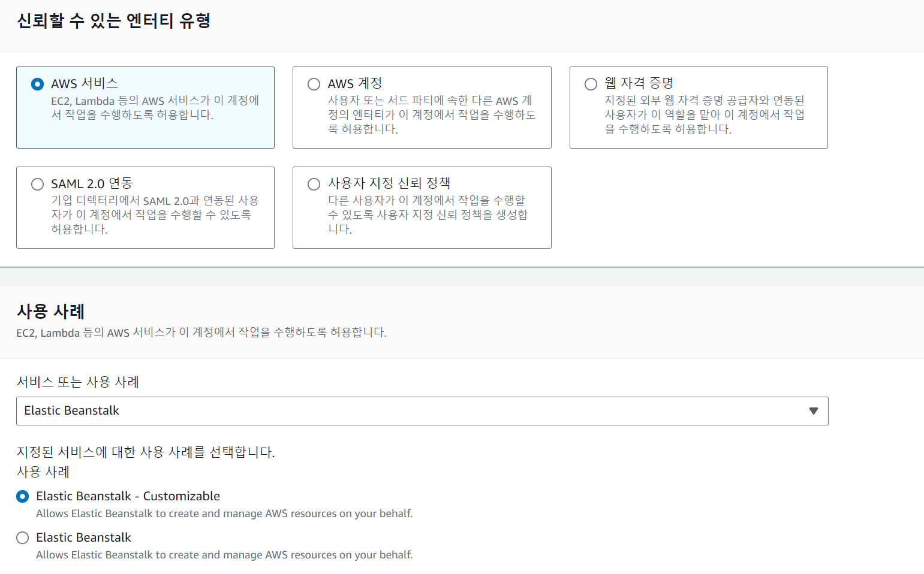Select the AWS 계정 radio option
Screen dimensions: 924x574
pyautogui.click(x=314, y=84)
